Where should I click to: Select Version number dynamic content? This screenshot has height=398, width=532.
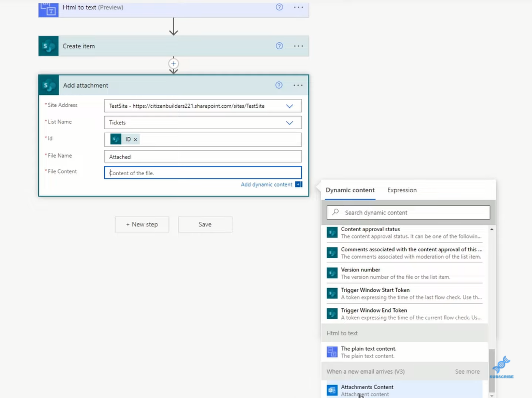tap(404, 273)
